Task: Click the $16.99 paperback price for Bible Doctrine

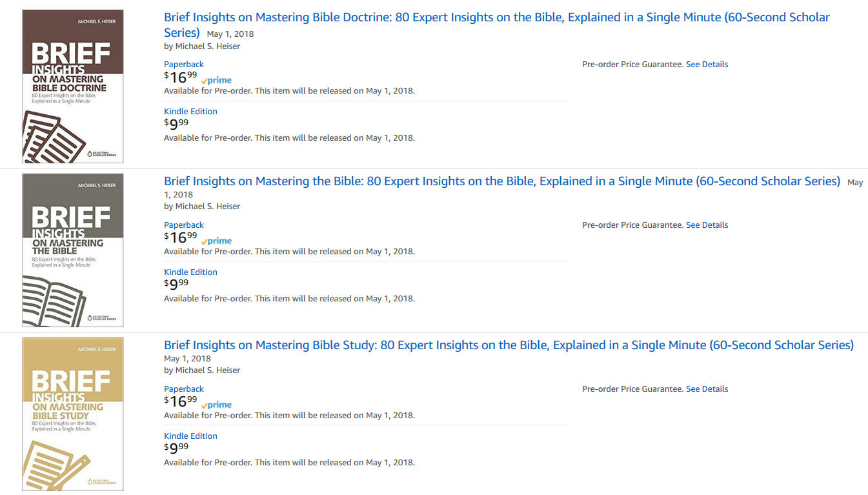Action: (181, 77)
